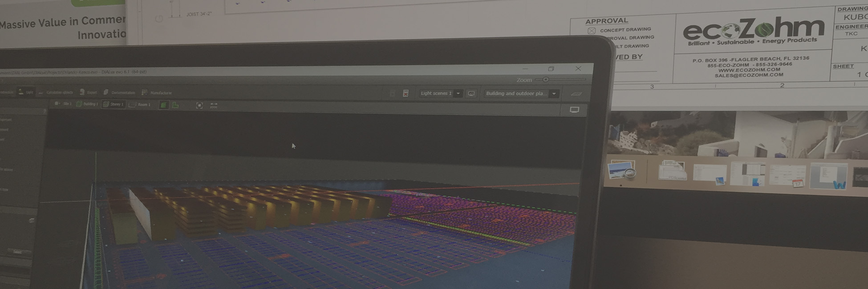The height and width of the screenshot is (289, 868).
Task: Click the zoom-to-fit view icon
Action: point(199,105)
